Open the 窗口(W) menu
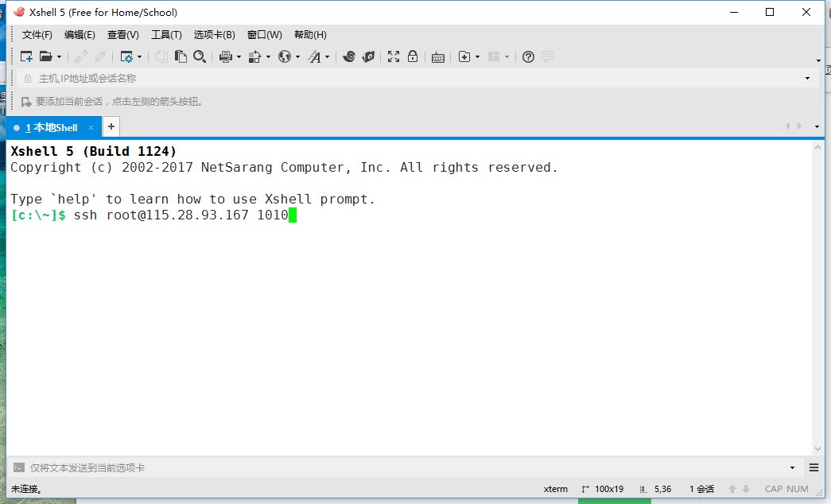 point(265,35)
